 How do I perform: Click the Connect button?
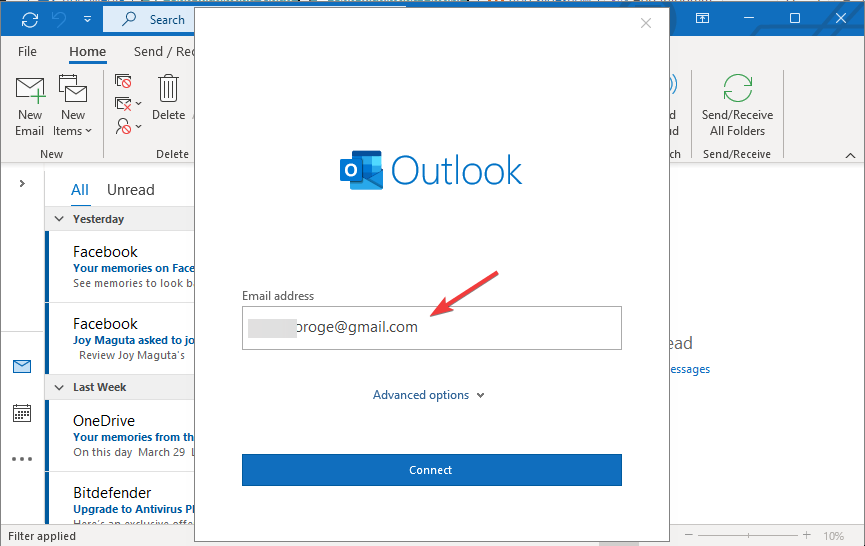[x=431, y=470]
